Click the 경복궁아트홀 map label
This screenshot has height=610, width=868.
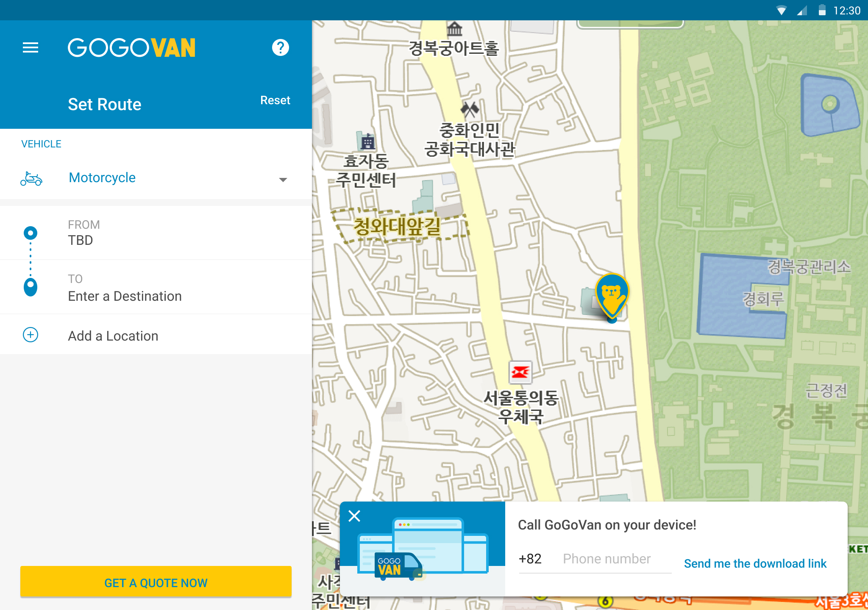pyautogui.click(x=454, y=48)
